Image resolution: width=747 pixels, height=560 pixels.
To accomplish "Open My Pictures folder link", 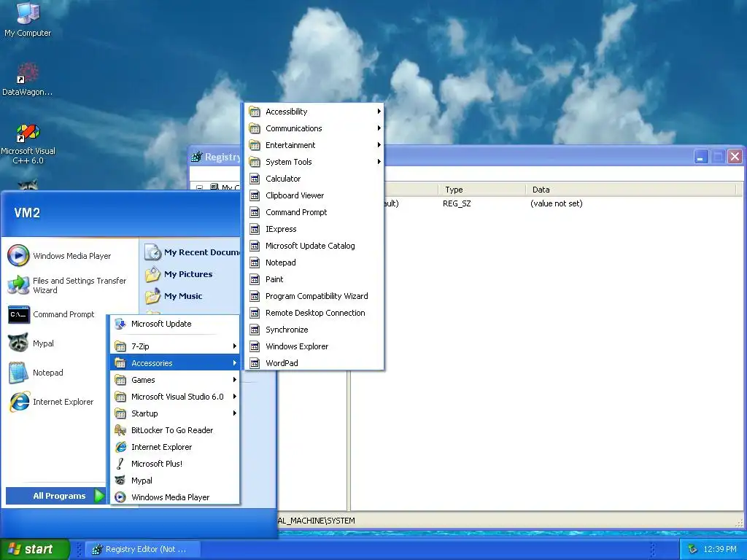I will point(179,274).
